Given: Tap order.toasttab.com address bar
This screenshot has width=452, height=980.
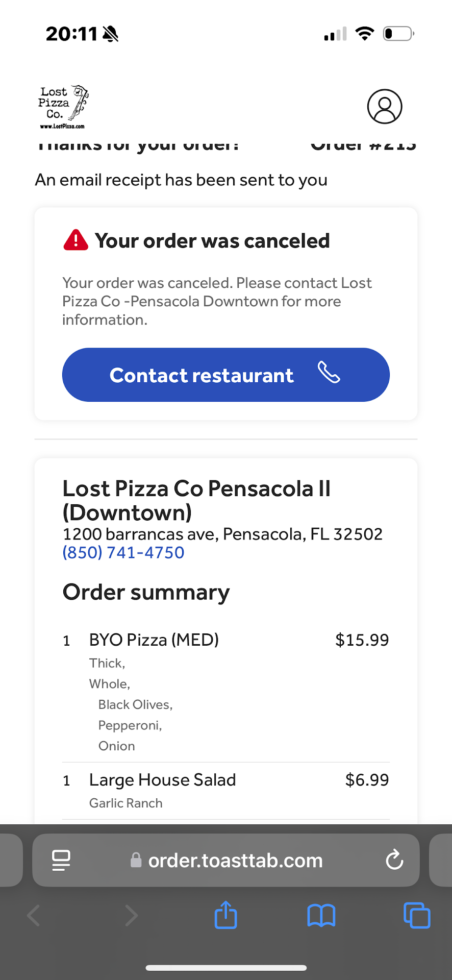Looking at the screenshot, I should (x=235, y=861).
